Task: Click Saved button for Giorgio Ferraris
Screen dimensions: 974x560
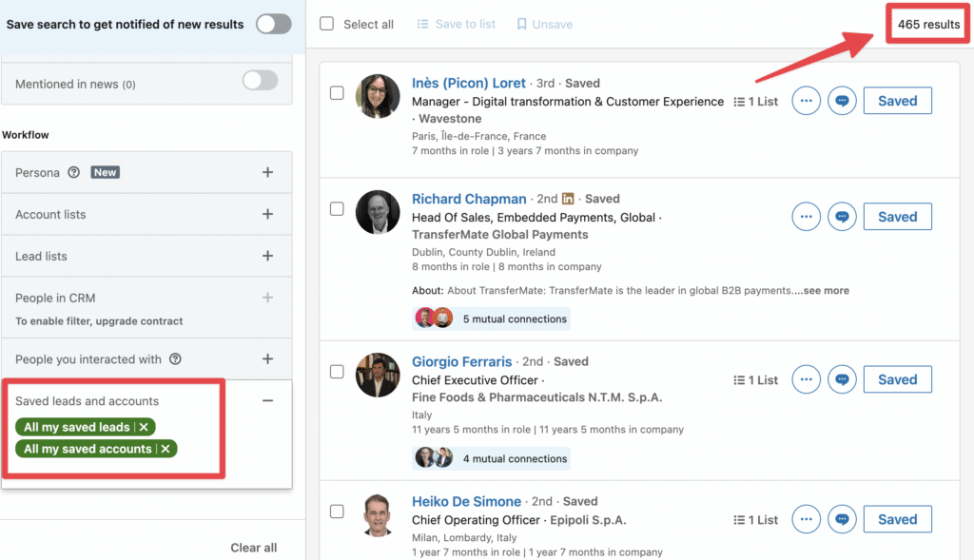Action: coord(898,379)
